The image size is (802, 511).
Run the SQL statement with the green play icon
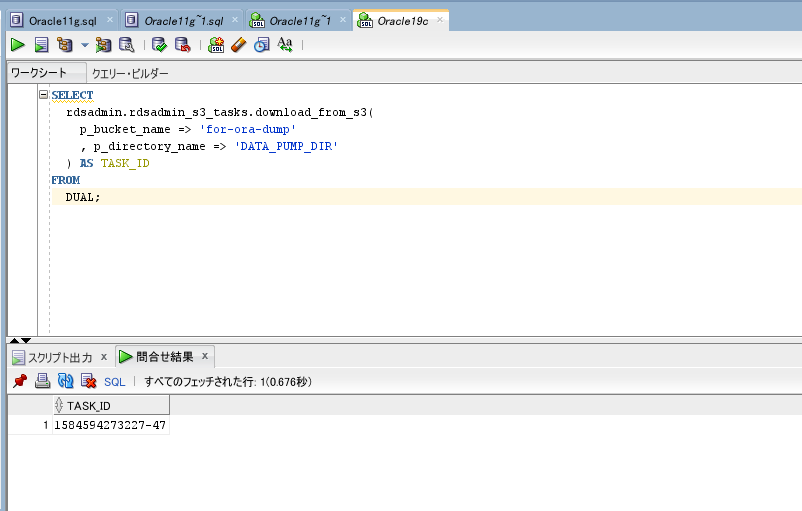pyautogui.click(x=17, y=45)
